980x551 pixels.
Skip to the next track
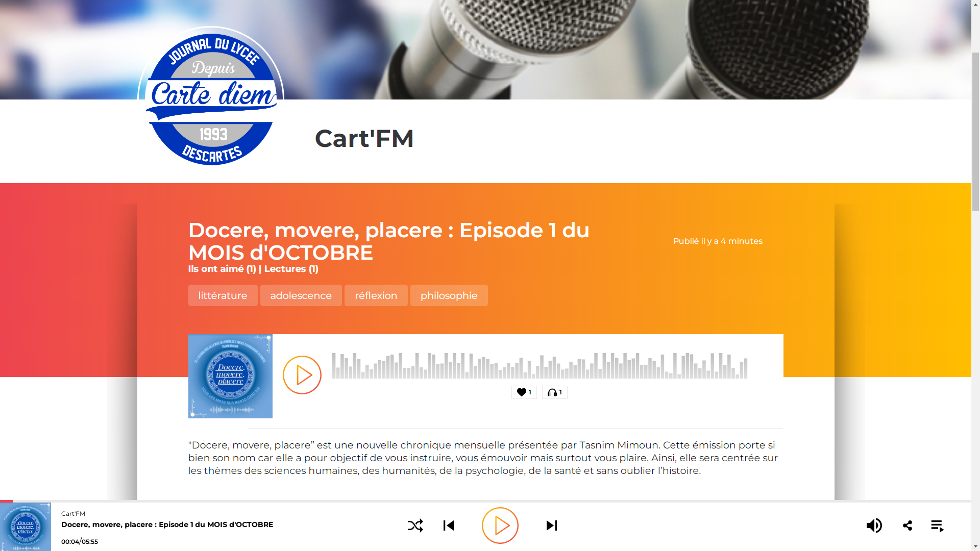[551, 525]
